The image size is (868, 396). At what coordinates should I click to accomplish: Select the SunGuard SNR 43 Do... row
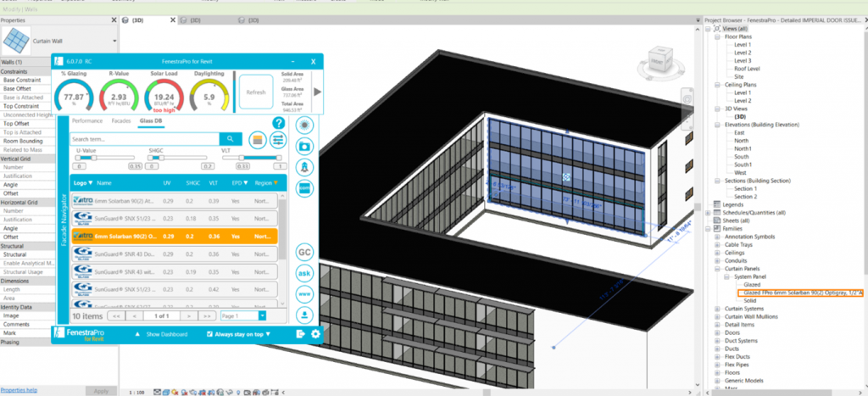coord(175,254)
